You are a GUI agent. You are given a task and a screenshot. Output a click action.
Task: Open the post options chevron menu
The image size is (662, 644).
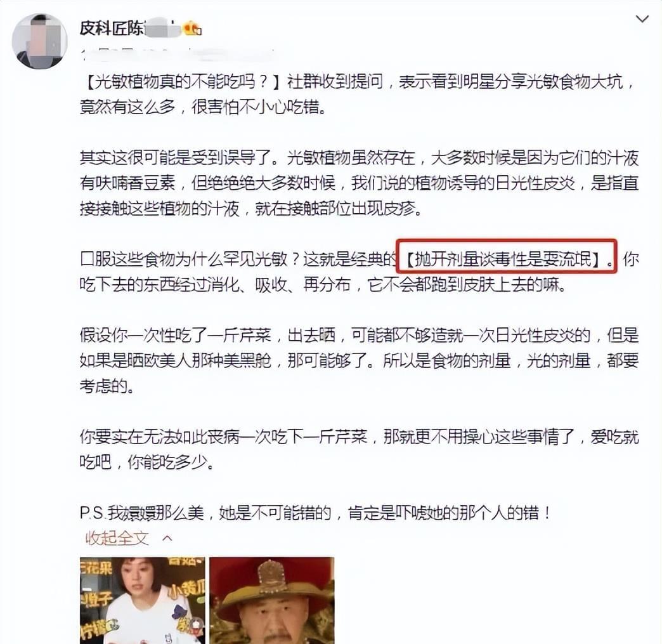642,19
